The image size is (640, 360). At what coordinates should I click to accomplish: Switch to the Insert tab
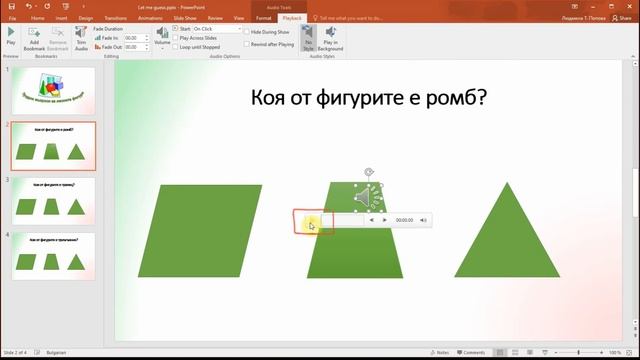(x=61, y=18)
